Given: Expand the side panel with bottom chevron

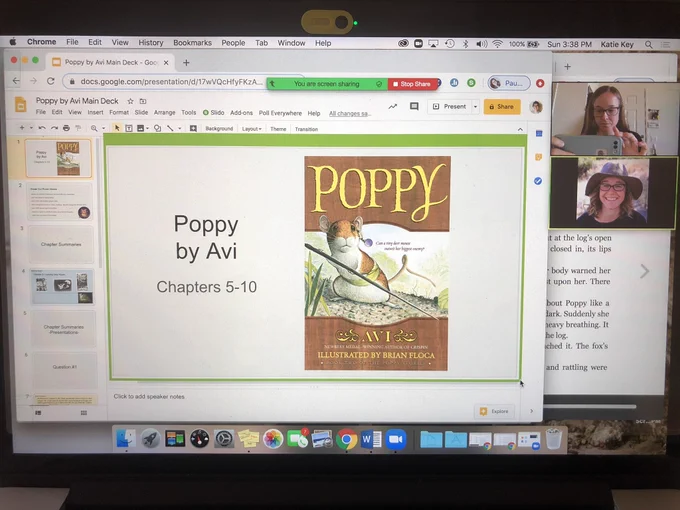Looking at the screenshot, I should click(532, 411).
